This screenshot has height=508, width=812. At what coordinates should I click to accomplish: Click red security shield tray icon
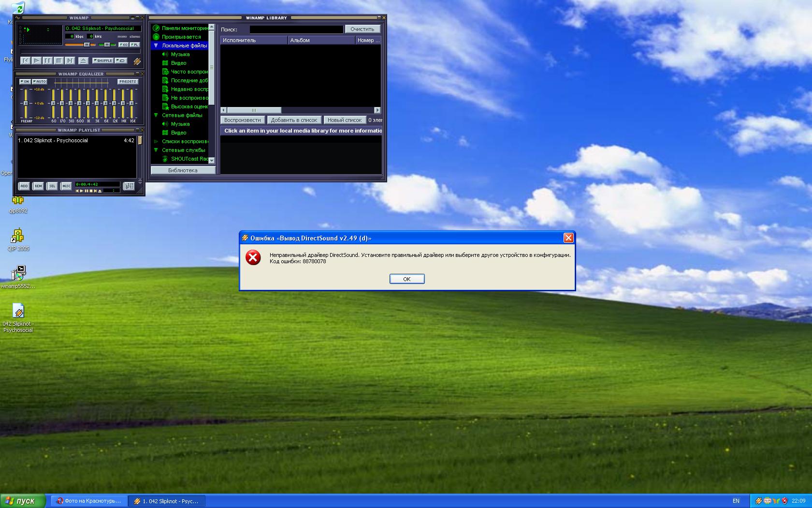coord(784,501)
